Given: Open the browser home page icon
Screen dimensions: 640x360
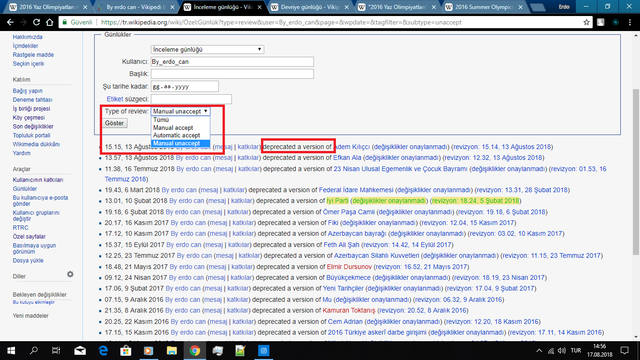Looking at the screenshot, I should click(x=50, y=22).
